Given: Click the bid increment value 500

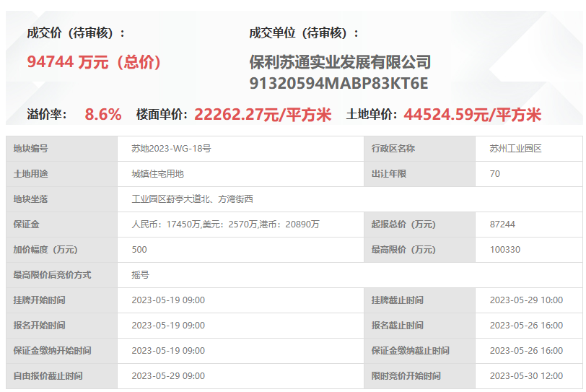Looking at the screenshot, I should point(139,250).
